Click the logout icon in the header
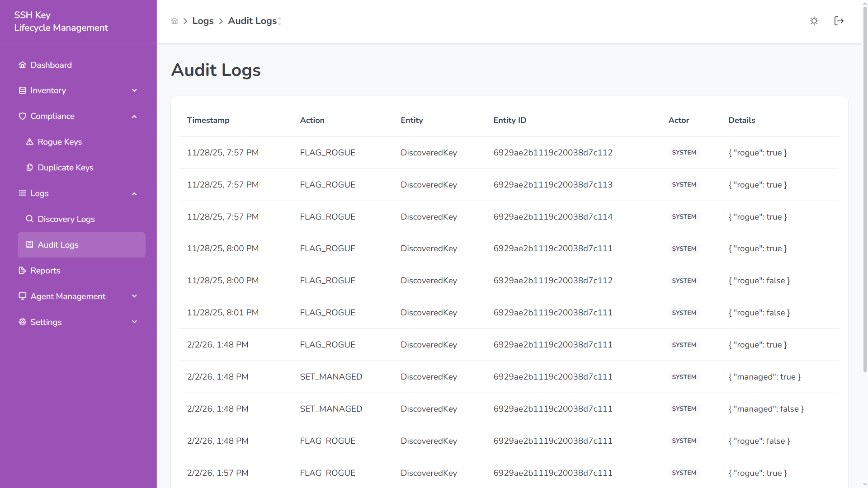 pyautogui.click(x=839, y=21)
